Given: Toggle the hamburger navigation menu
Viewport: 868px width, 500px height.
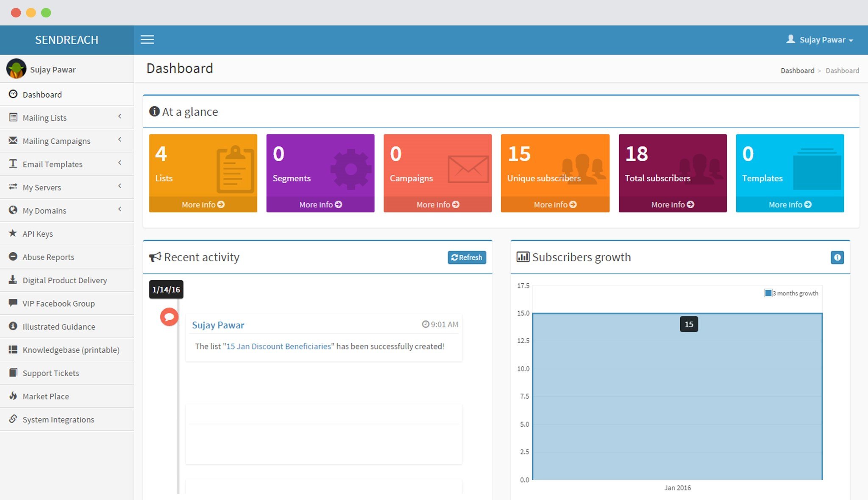Looking at the screenshot, I should 147,39.
